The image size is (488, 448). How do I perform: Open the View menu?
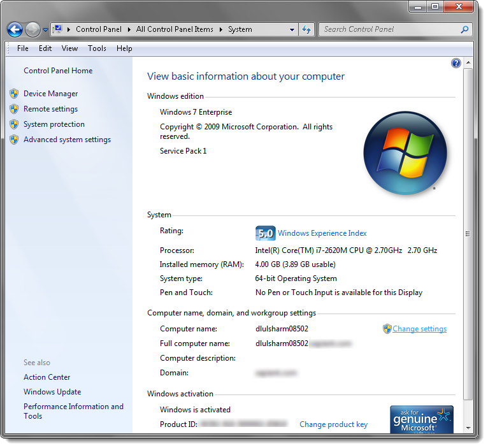69,48
